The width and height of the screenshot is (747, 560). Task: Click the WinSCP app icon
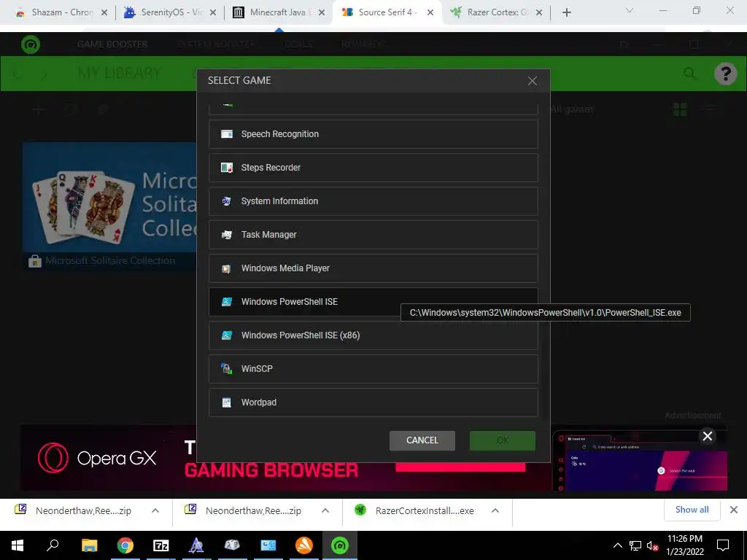pyautogui.click(x=227, y=368)
